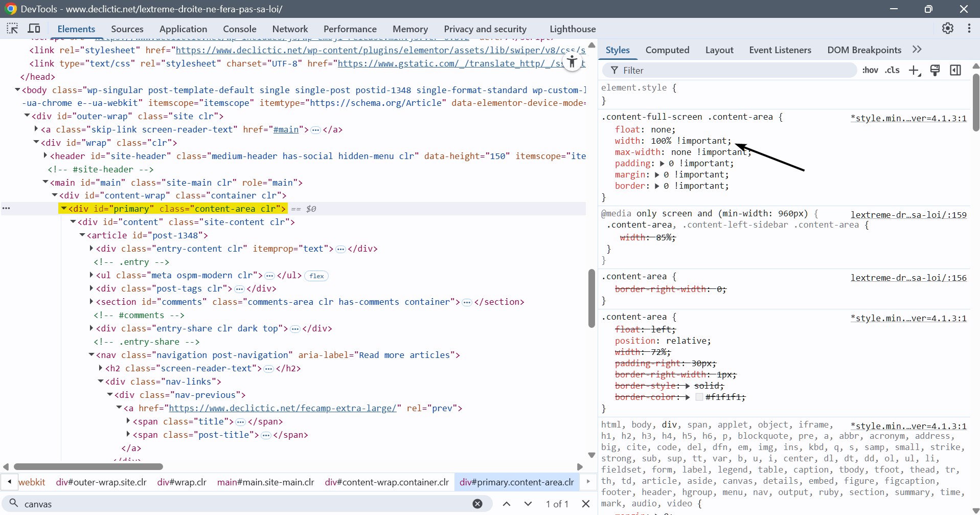Click the Chrome logo in the title bar
The width and height of the screenshot is (980, 515).
(x=11, y=9)
